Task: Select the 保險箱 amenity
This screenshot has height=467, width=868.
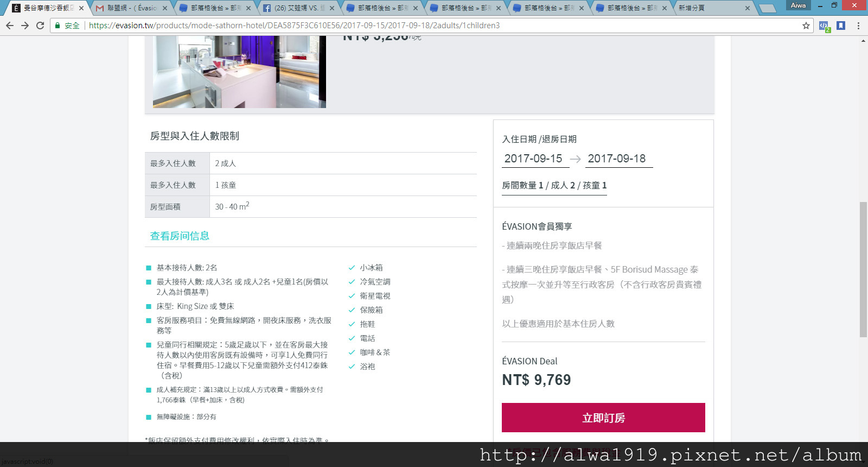Action: [x=371, y=310]
